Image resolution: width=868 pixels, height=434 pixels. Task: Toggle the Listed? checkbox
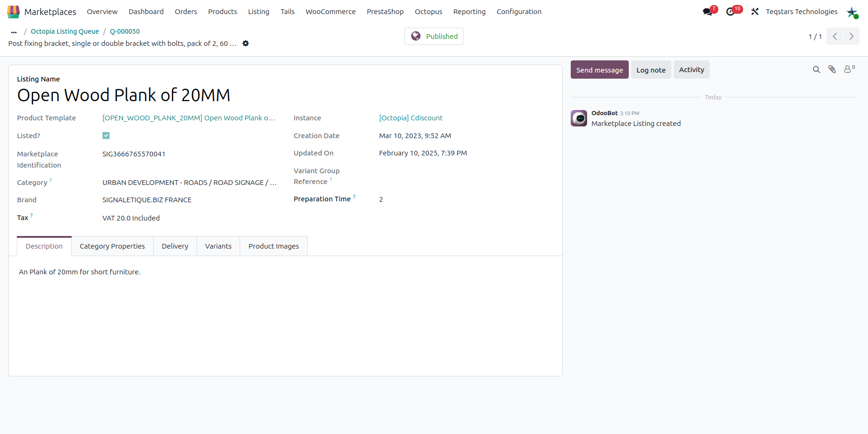click(x=106, y=136)
